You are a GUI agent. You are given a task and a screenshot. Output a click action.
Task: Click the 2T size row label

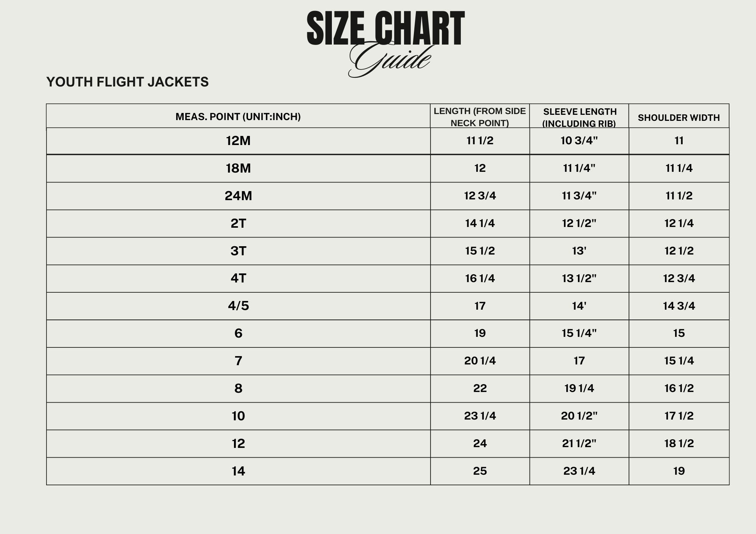click(x=238, y=224)
